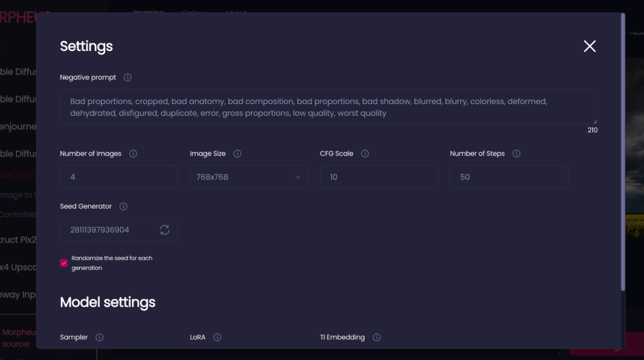The image size is (644, 360).
Task: Close the Settings dialog with X
Action: click(590, 46)
